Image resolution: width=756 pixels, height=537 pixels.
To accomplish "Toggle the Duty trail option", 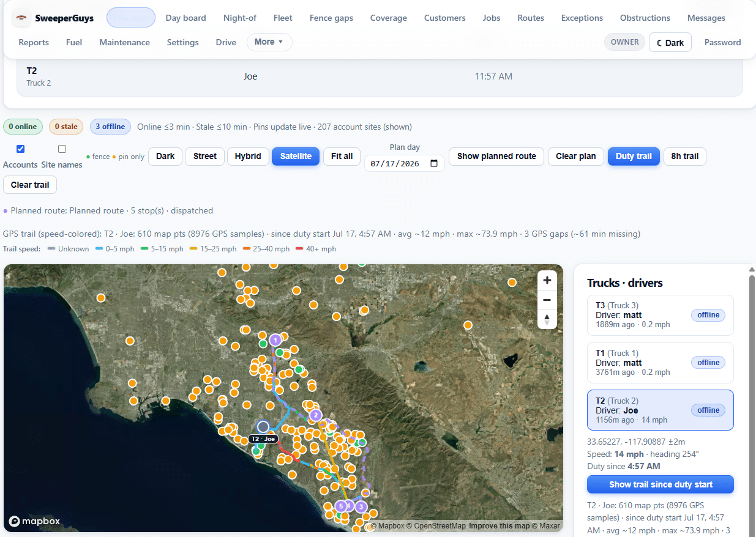I will click(634, 156).
